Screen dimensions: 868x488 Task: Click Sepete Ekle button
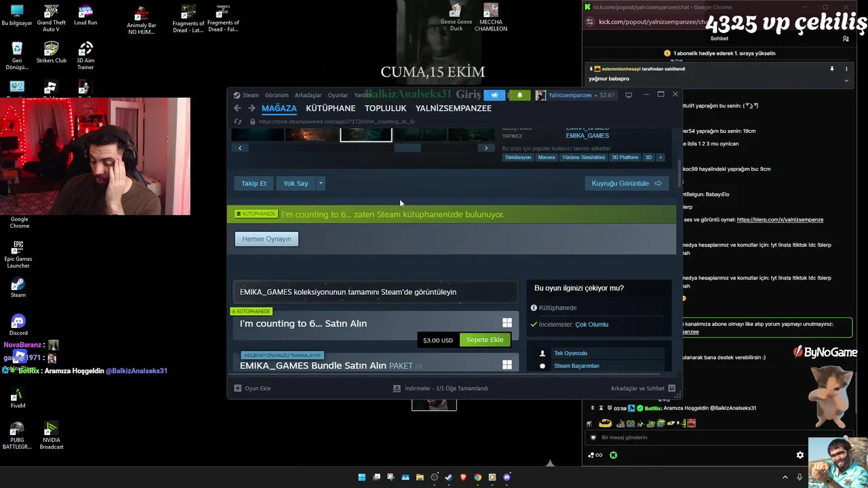[485, 340]
